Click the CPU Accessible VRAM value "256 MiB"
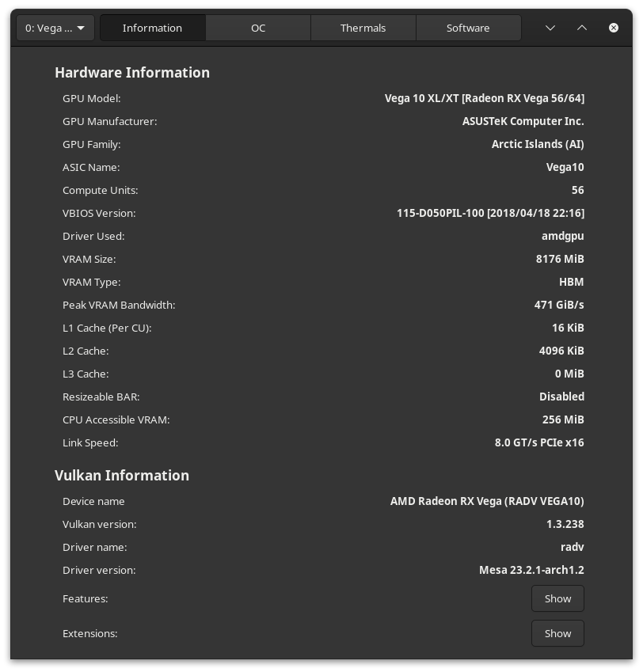 (563, 420)
